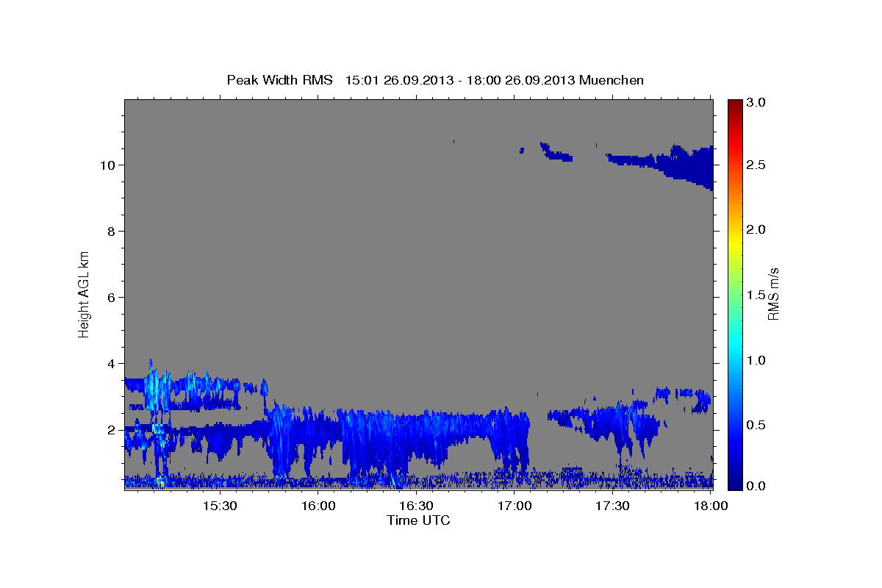Click the dark blue bottom of the colorbar

click(735, 483)
